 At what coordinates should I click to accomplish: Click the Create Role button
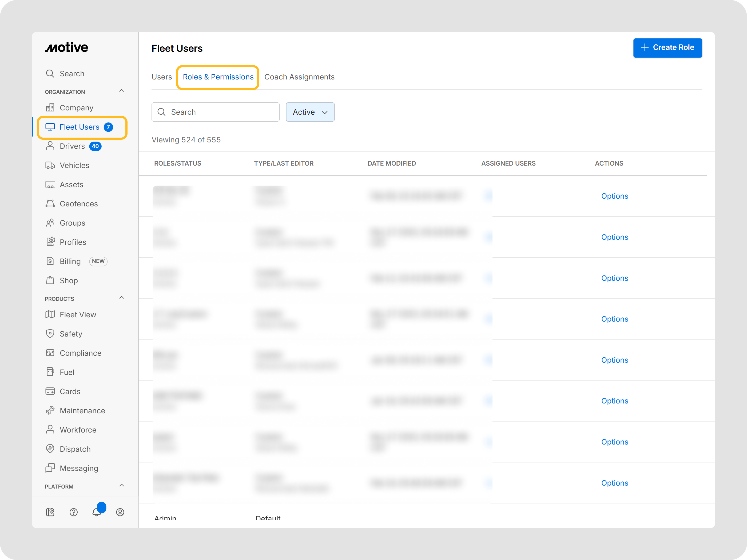coord(667,47)
